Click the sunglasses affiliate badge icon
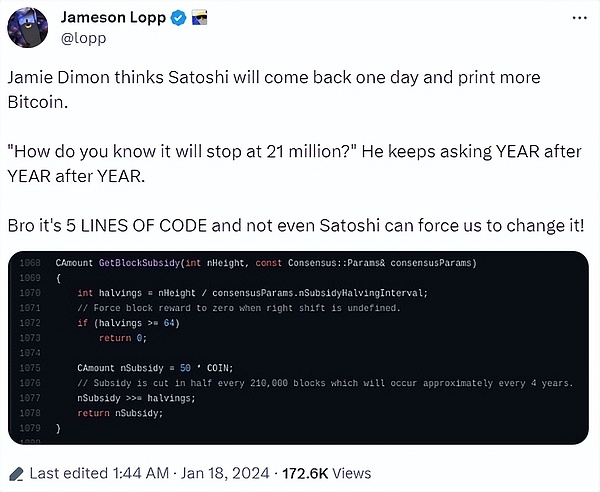The image size is (600, 492). click(199, 18)
